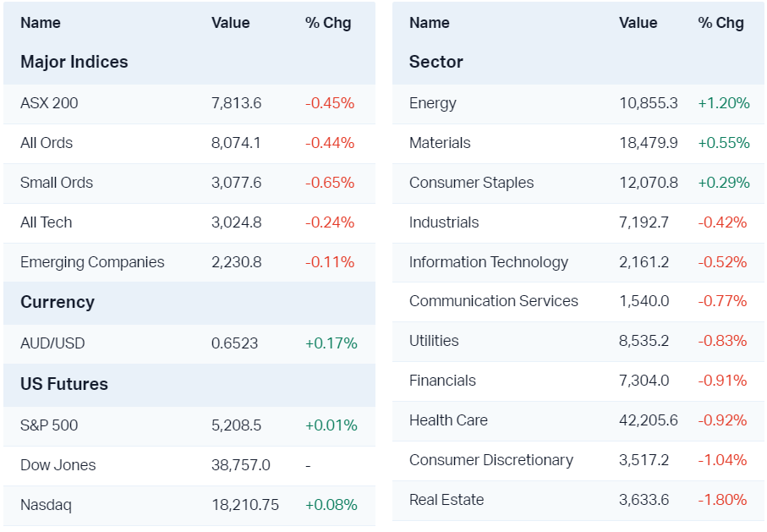The height and width of the screenshot is (532, 767).
Task: Select the Information Technology sector
Action: tap(489, 262)
